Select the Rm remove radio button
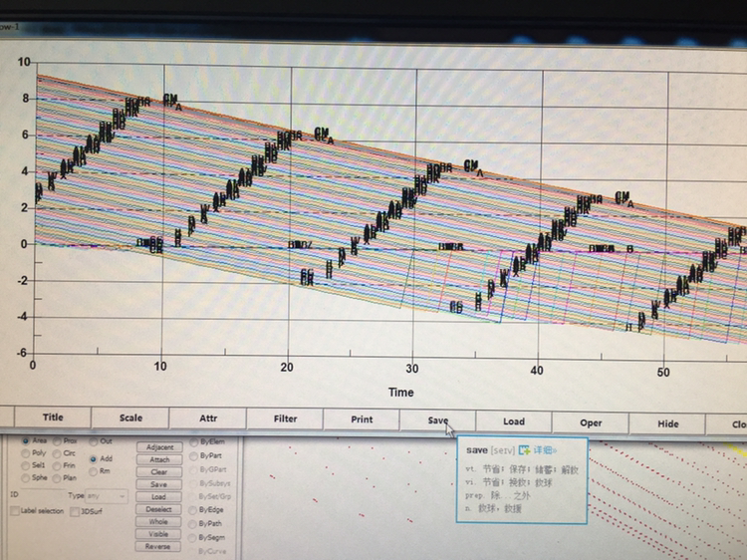 (94, 471)
